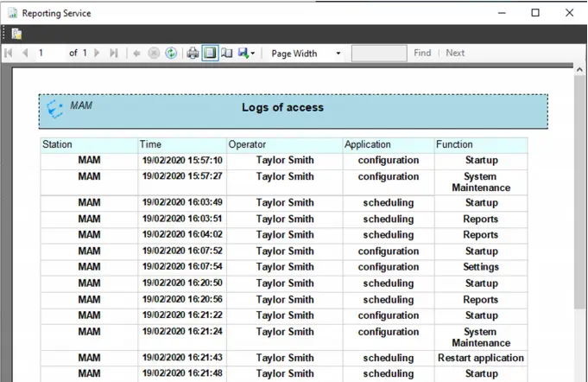Viewport: 588px width, 382px height.
Task: Jump to the last report page
Action: point(113,54)
